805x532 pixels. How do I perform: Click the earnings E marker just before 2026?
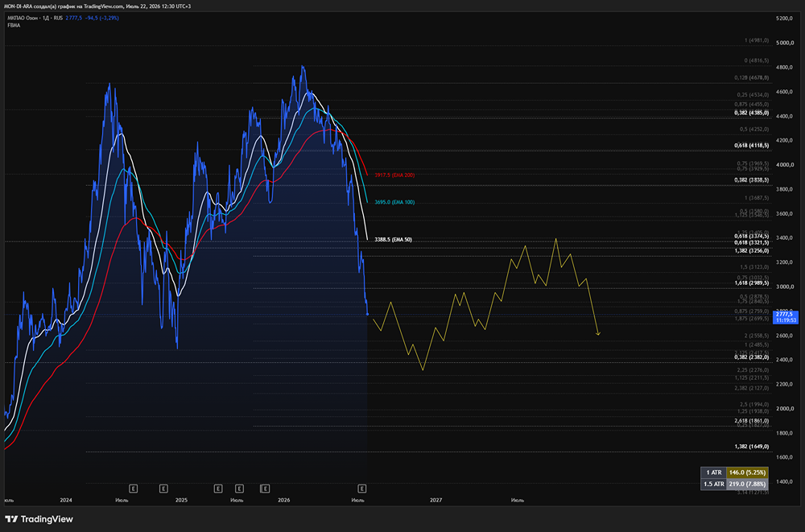[265, 489]
